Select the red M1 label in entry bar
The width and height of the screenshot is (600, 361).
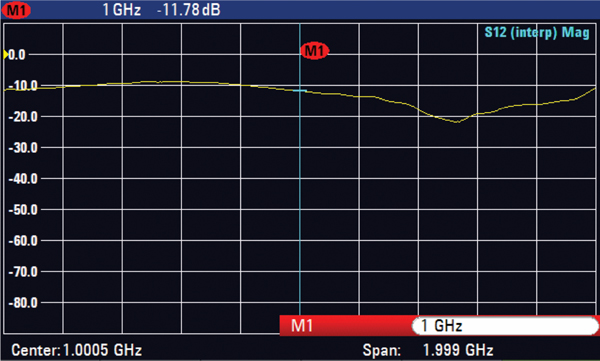pos(302,326)
